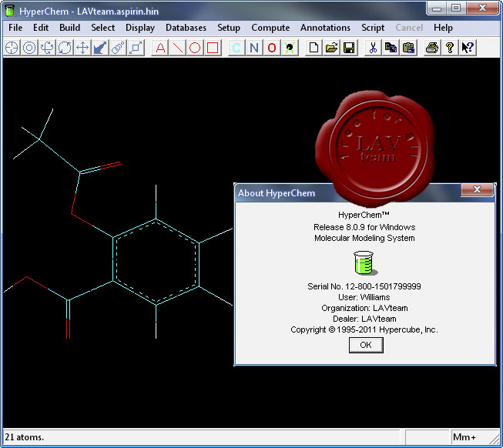Copy selection with the copy icon
Screen dimensions: 503x448
click(391, 48)
